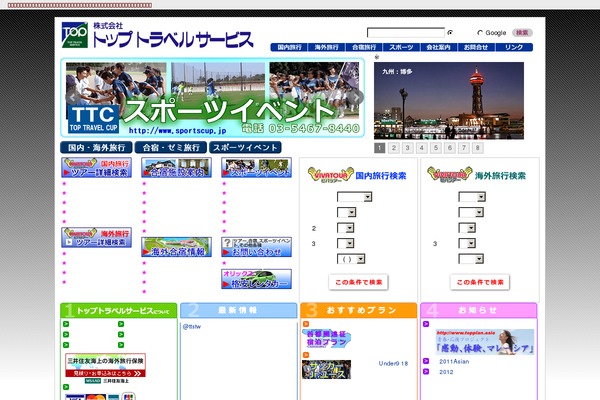600x400 pixels.
Task: Open dropdown labeled 3 in 海外旅行検索
Action: (467, 243)
